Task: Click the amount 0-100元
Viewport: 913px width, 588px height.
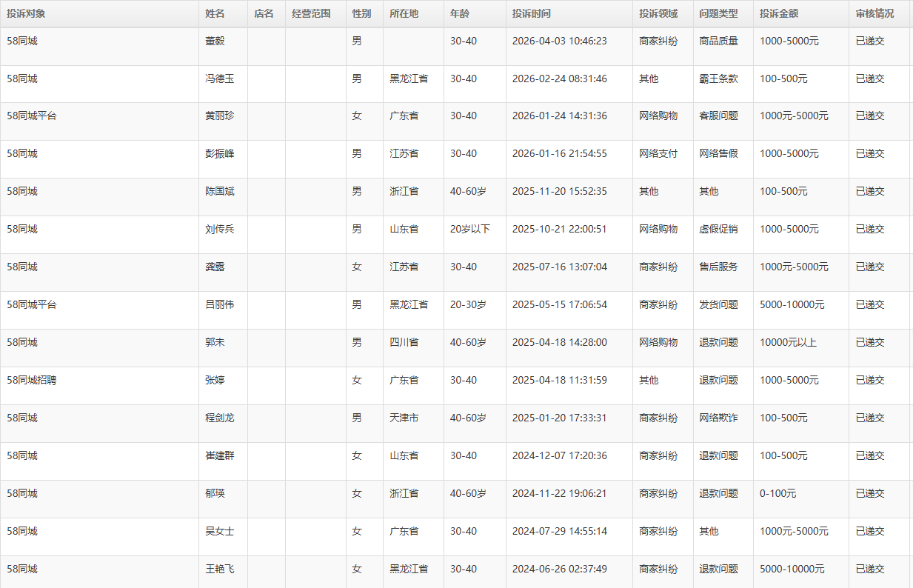Action: [x=778, y=493]
